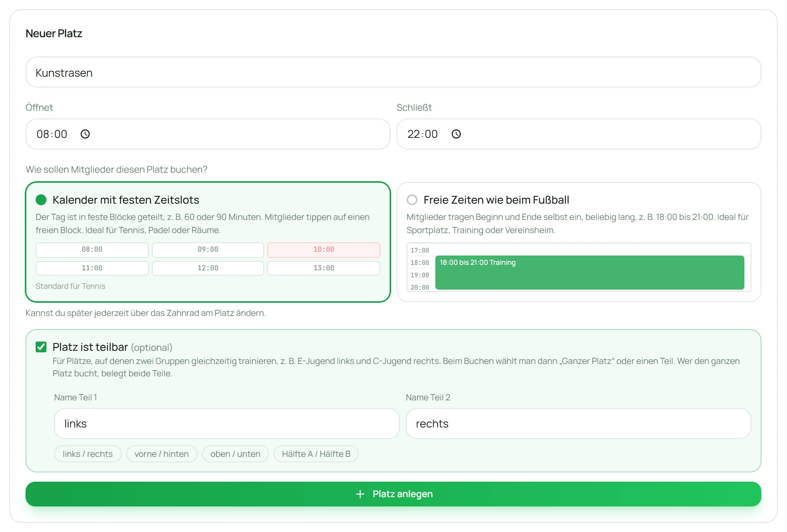Click the Neuer Platz heading
This screenshot has height=532, width=787.
coord(54,33)
